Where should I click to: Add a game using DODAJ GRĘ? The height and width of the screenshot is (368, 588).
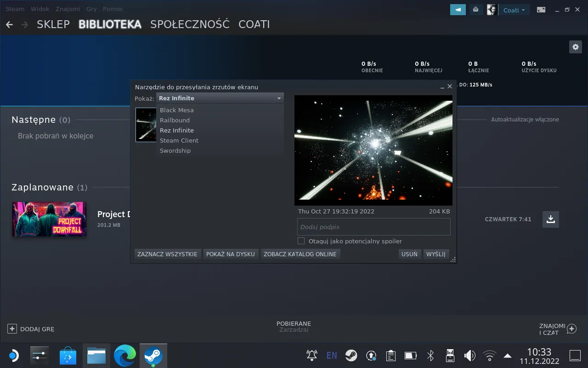[x=31, y=328]
